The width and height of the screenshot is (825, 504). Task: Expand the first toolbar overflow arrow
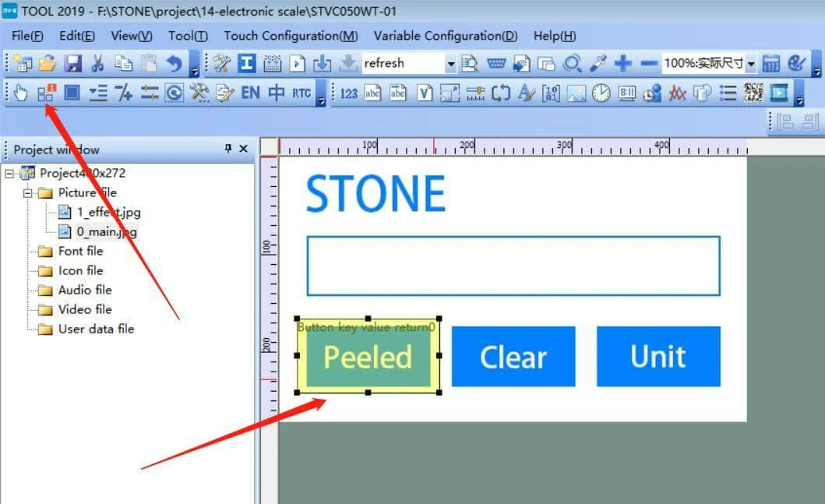tap(194, 72)
